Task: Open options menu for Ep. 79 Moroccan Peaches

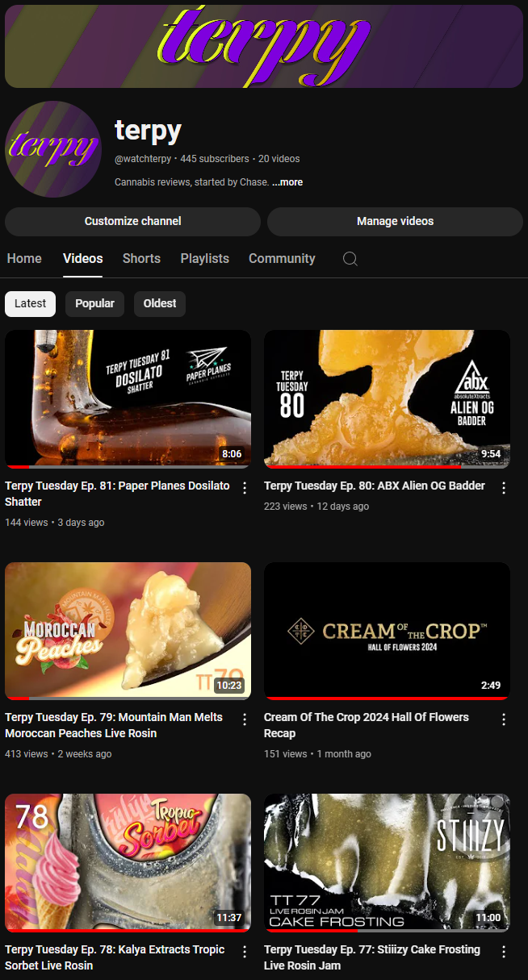Action: [x=245, y=719]
